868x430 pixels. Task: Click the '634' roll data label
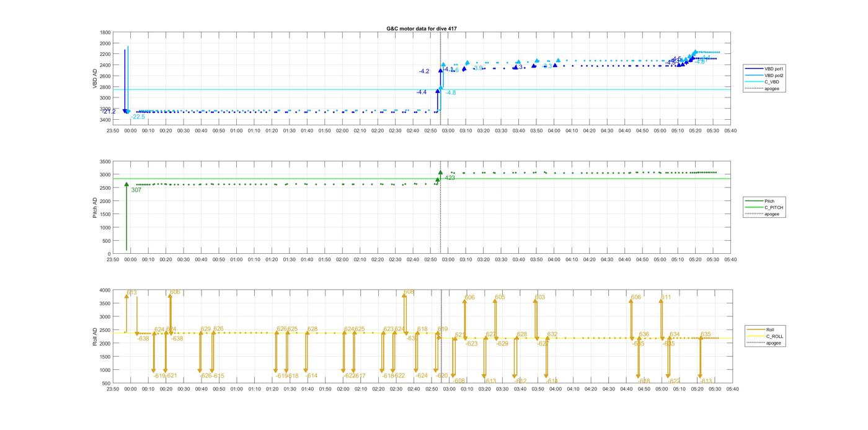(x=675, y=334)
